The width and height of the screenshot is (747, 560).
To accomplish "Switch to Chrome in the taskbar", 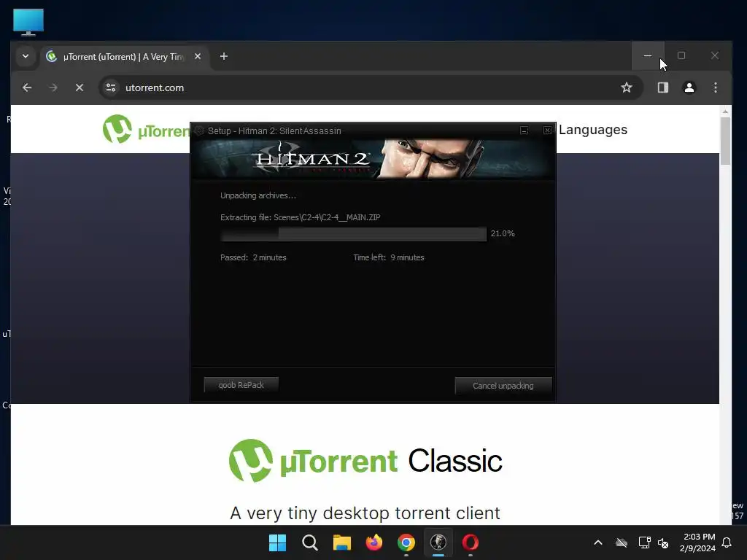I will [406, 542].
